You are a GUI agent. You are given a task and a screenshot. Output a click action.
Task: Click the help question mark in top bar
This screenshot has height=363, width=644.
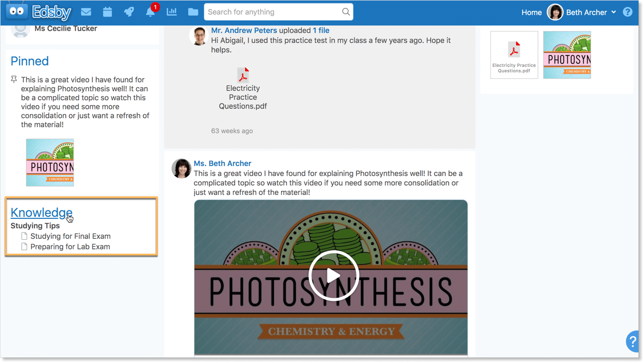coord(628,12)
